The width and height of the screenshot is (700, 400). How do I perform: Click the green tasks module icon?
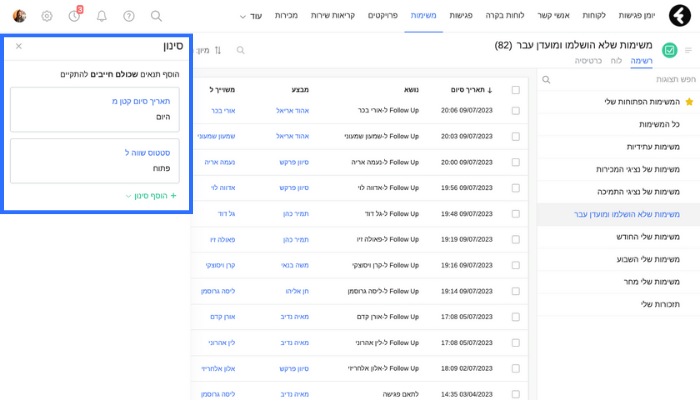[x=669, y=50]
